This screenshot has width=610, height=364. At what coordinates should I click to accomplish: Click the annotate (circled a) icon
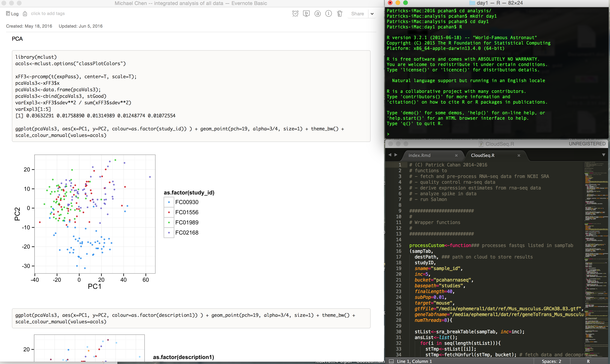[x=317, y=14]
